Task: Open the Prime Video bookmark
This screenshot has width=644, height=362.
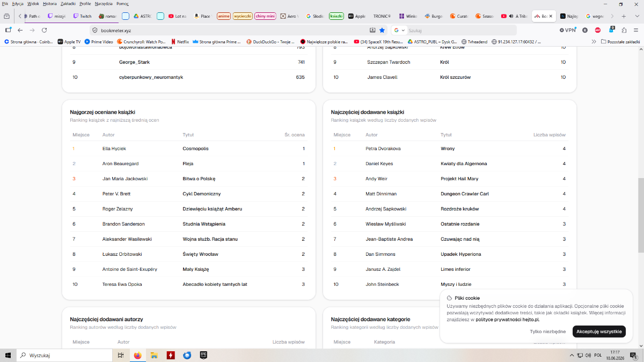Action: (x=99, y=41)
